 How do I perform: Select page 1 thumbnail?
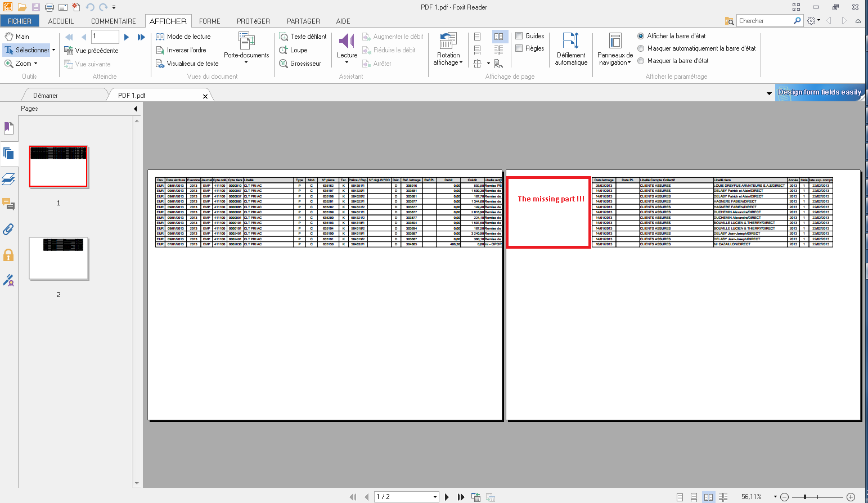click(x=59, y=167)
